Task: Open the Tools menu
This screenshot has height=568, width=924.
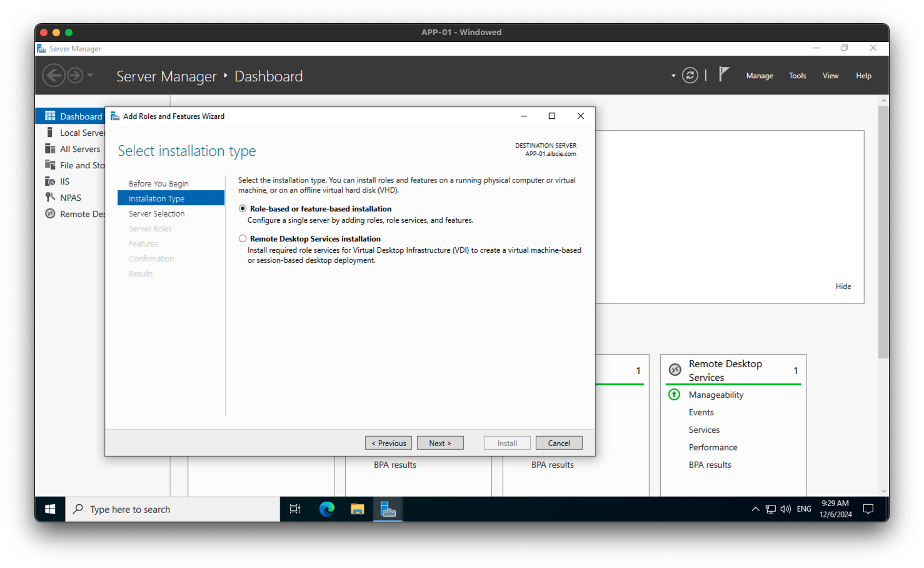Action: [797, 75]
